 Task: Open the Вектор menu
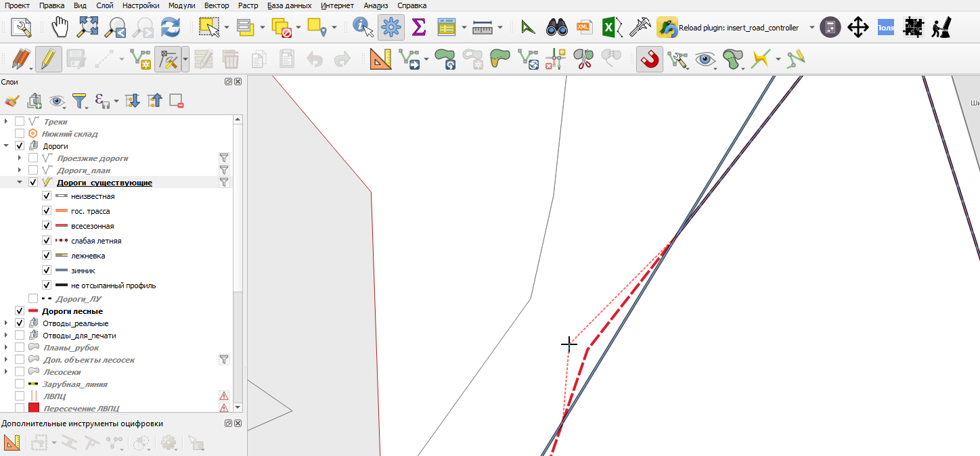click(x=217, y=5)
